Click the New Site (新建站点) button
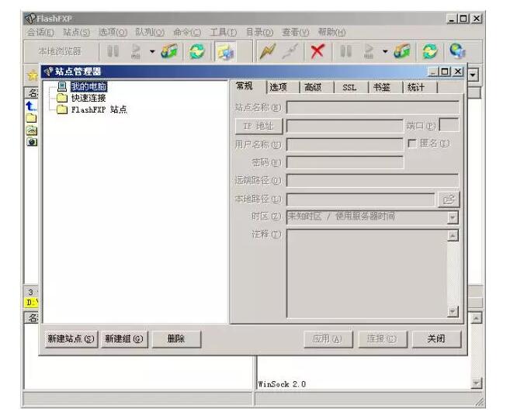The width and height of the screenshot is (510, 420). (x=71, y=339)
